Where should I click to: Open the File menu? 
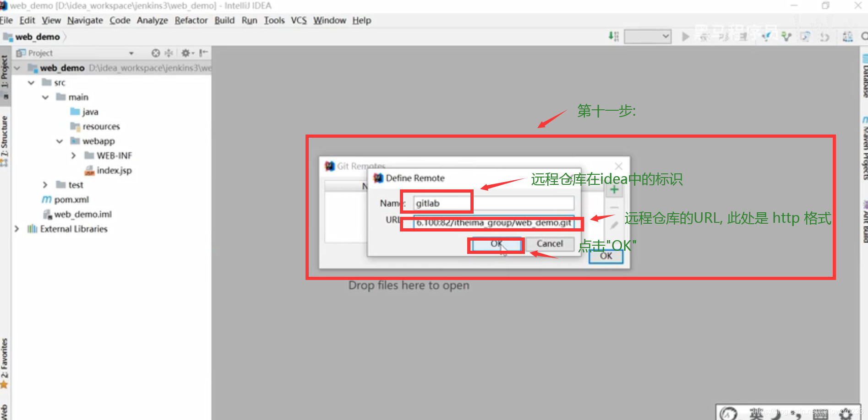[x=6, y=21]
